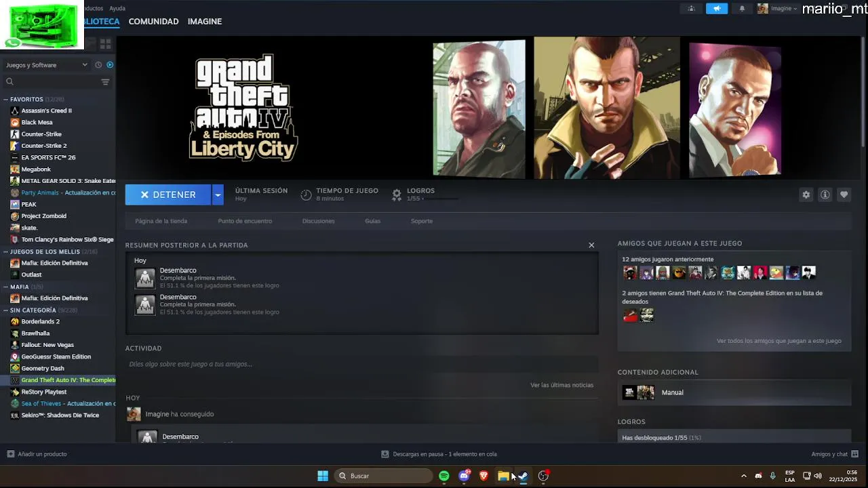Collapse the Juegos de los Mellis category
This screenshot has width=868, height=488.
(6, 251)
